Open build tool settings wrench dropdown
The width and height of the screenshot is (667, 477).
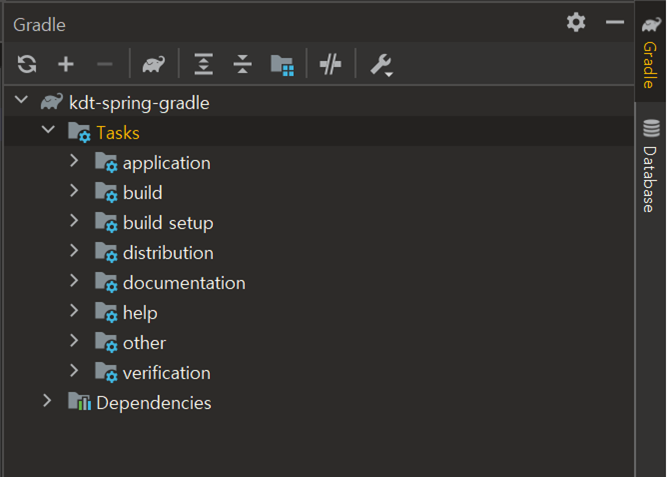[381, 65]
